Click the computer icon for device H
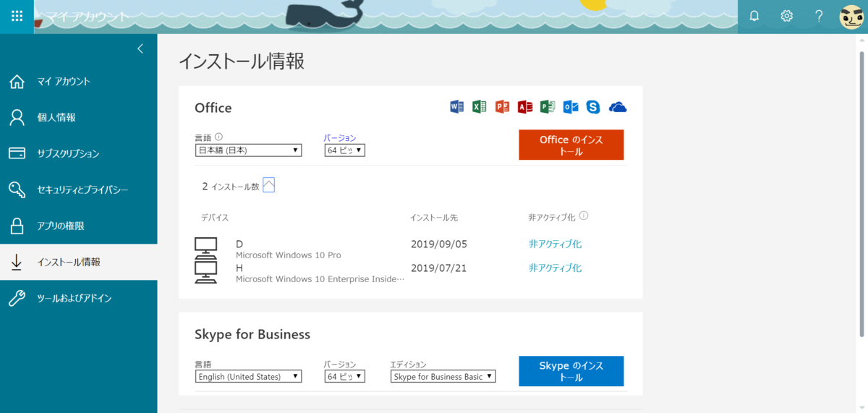 click(206, 272)
